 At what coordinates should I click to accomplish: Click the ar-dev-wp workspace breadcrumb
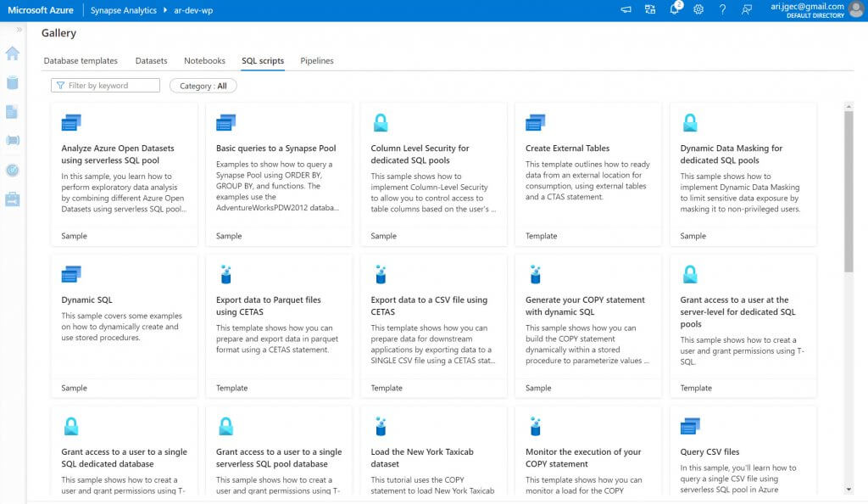tap(195, 10)
